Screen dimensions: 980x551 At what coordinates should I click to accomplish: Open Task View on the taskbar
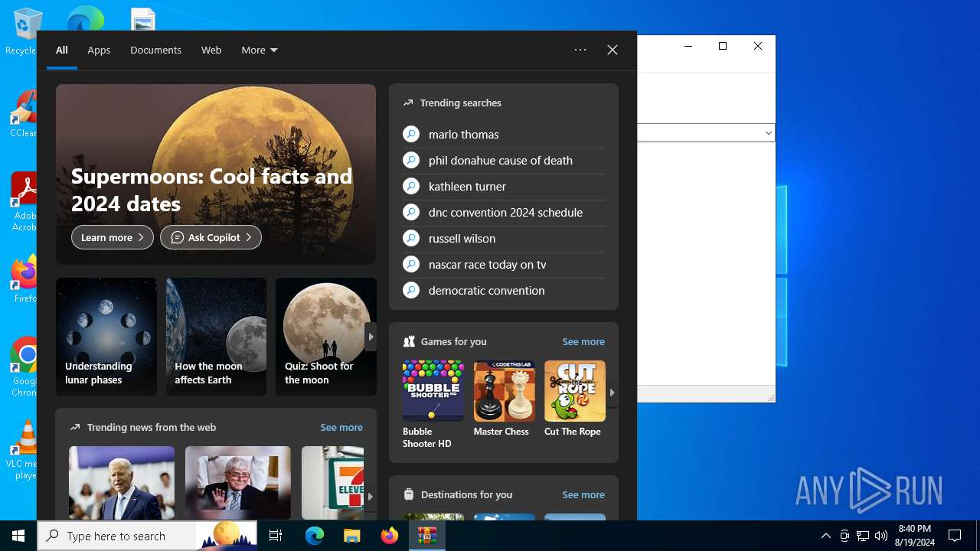(x=276, y=536)
